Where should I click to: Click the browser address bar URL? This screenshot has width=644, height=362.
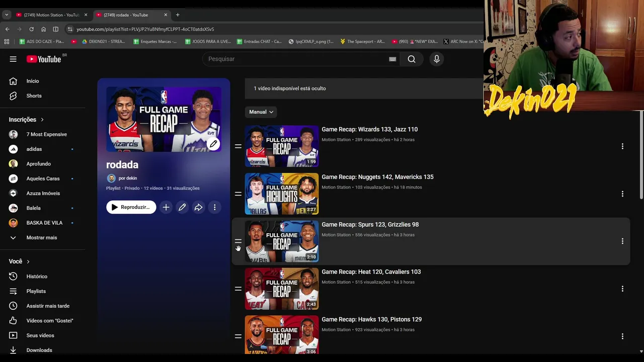(145, 29)
